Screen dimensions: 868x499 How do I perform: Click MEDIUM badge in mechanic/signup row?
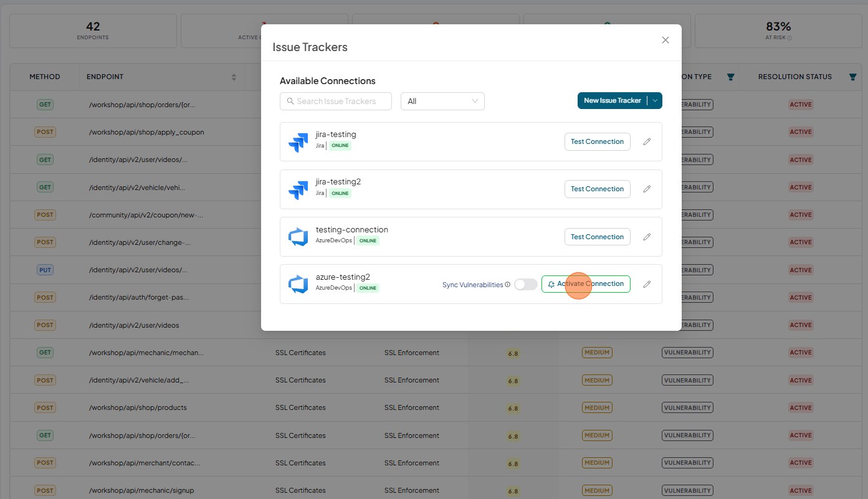[597, 490]
